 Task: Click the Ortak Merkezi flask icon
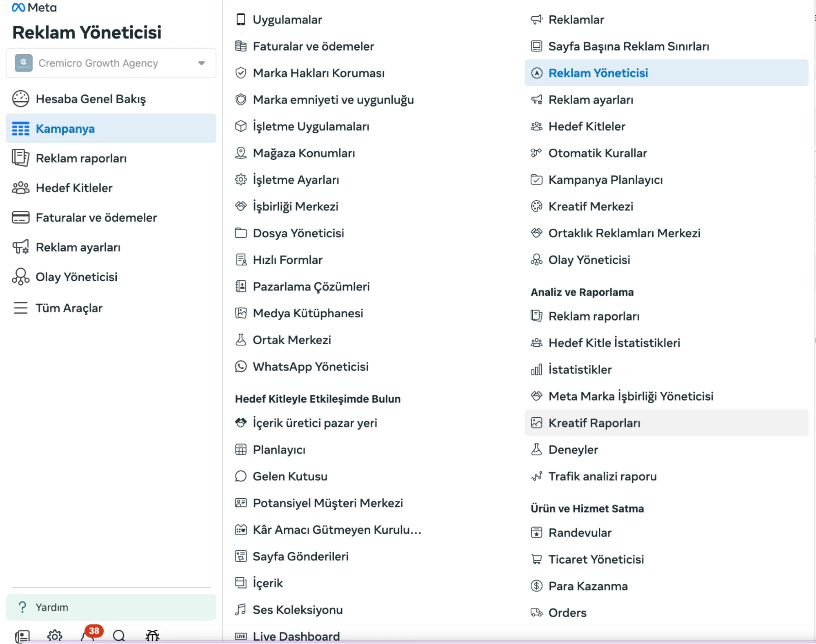pyautogui.click(x=241, y=340)
